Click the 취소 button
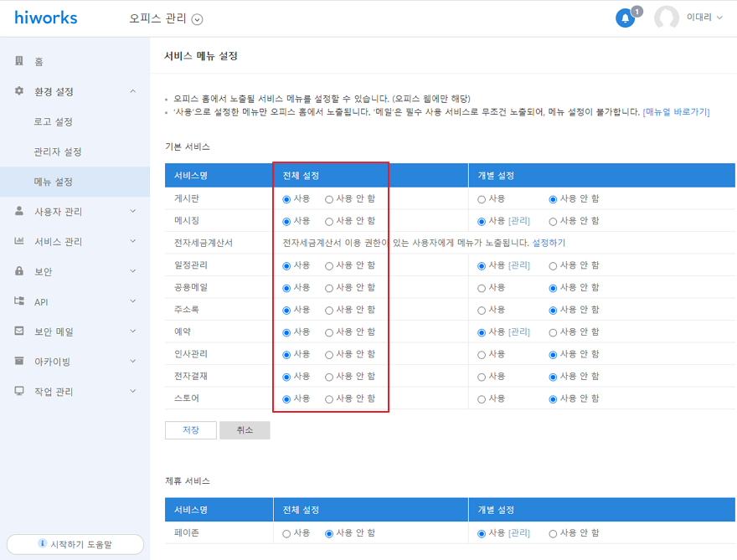This screenshot has height=560, width=737. click(245, 430)
